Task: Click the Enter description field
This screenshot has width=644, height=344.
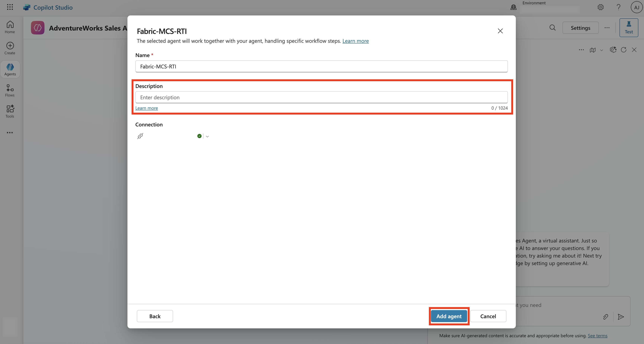Action: click(321, 97)
